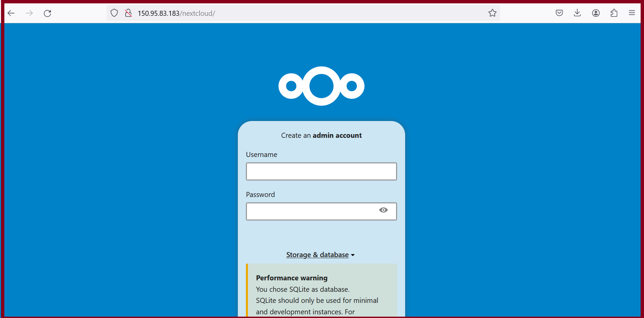Expand the Storage & database section

point(320,255)
